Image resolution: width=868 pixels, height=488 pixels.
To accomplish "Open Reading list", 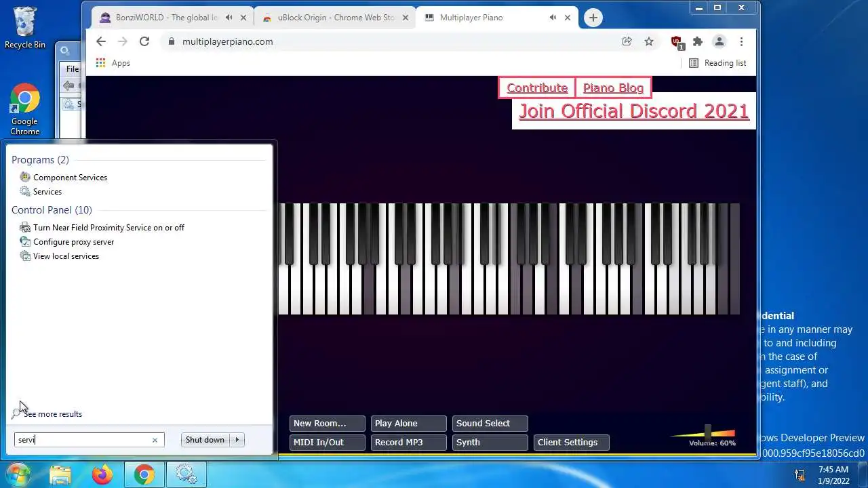I will pos(717,63).
